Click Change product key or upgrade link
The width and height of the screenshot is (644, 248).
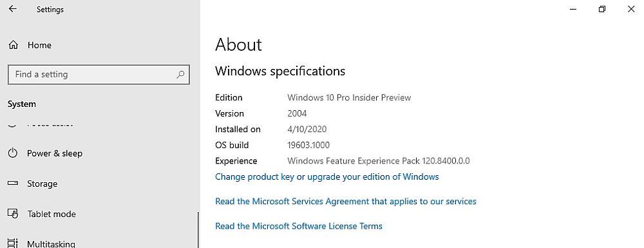327,177
